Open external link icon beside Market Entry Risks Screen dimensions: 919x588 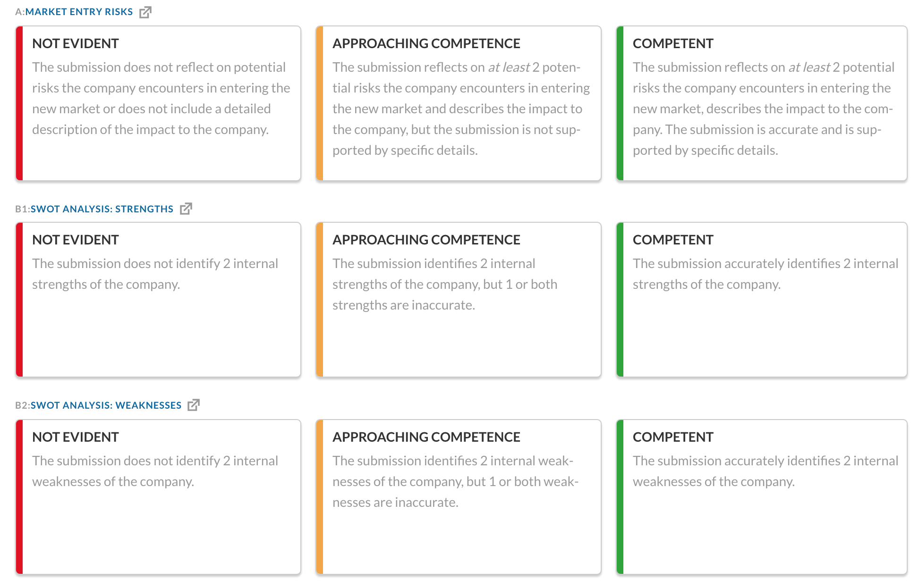(145, 12)
